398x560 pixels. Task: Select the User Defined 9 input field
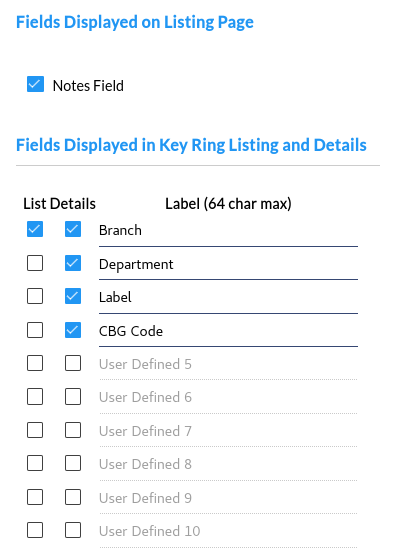(x=228, y=499)
